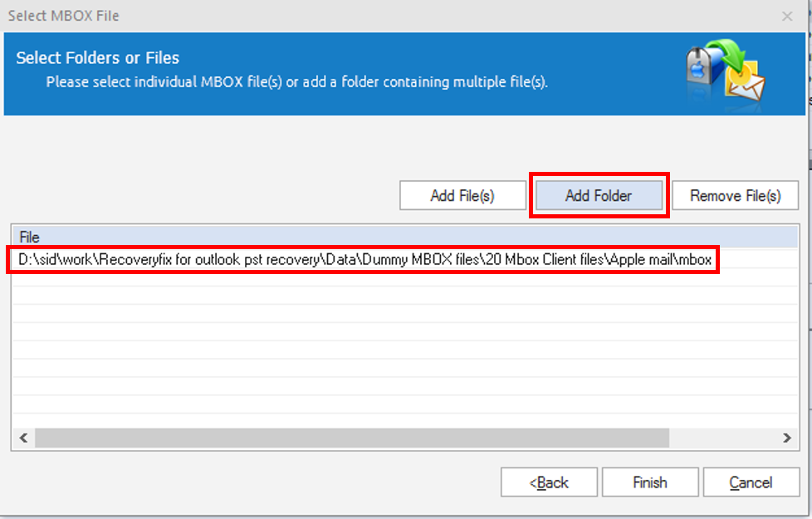Click the right arrow of horizontal scrollbar
812x519 pixels.
coord(787,438)
